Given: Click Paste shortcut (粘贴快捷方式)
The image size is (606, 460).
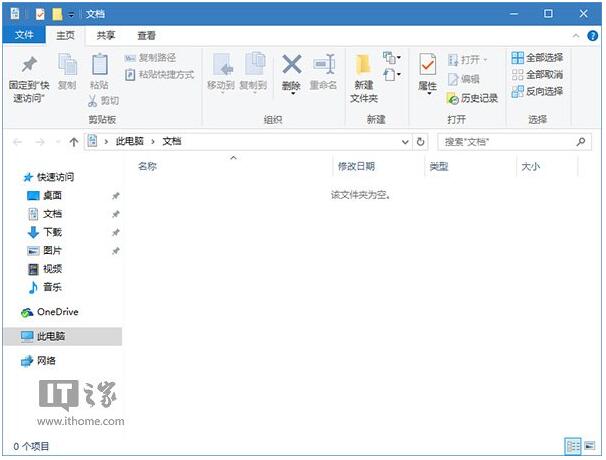Looking at the screenshot, I should pos(159,75).
